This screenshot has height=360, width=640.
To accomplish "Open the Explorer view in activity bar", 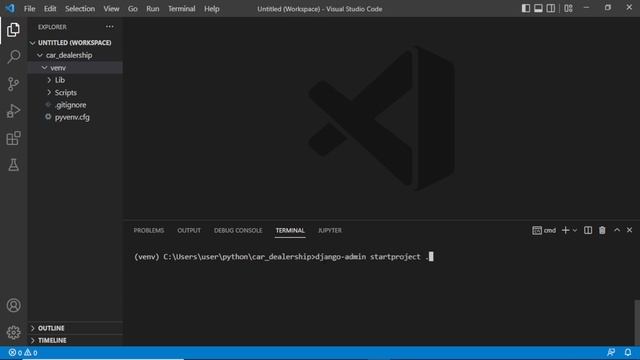I will click(x=13, y=30).
